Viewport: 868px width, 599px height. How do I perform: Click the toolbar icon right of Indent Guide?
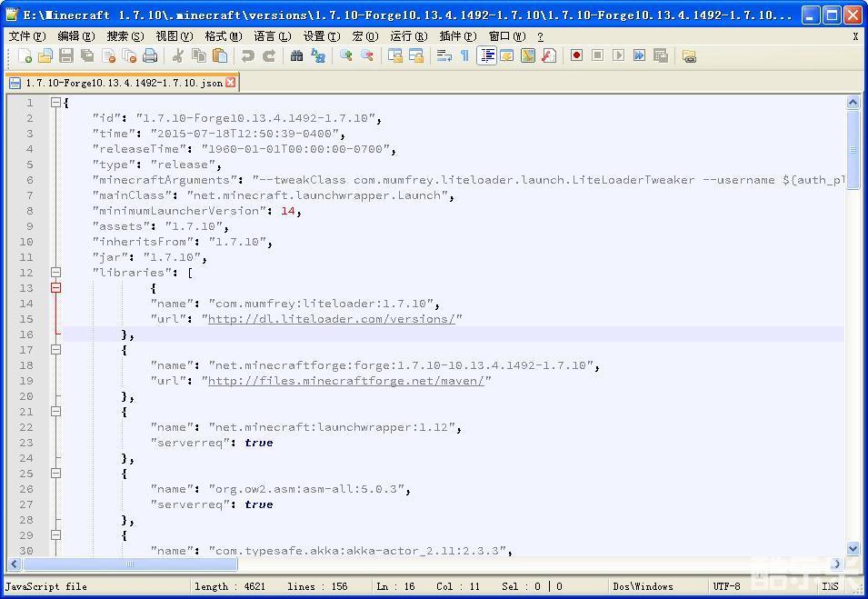tap(506, 56)
